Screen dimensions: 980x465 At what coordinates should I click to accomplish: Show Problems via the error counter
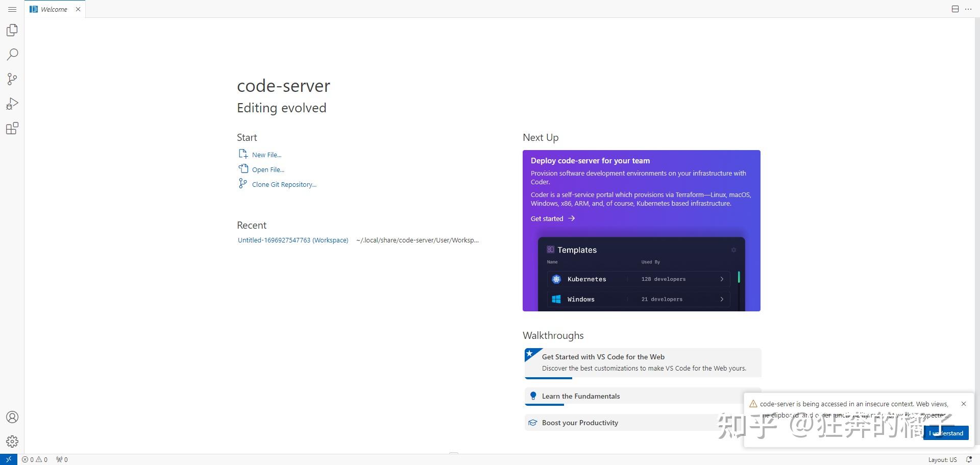pos(36,459)
